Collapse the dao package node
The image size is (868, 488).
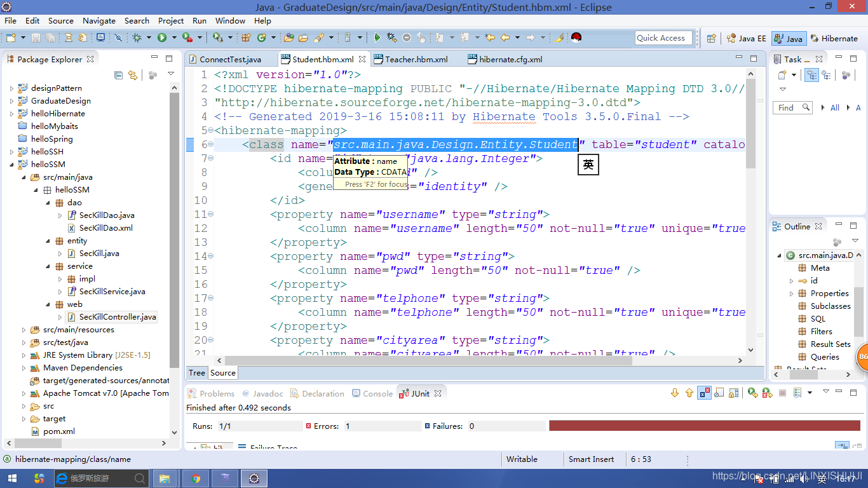coord(48,203)
